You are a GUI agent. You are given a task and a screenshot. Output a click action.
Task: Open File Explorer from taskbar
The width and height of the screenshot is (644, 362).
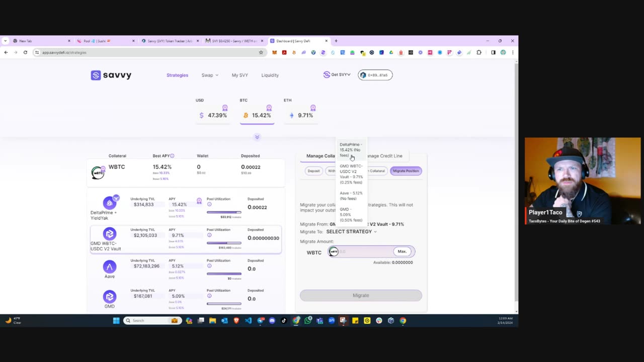pos(213,320)
